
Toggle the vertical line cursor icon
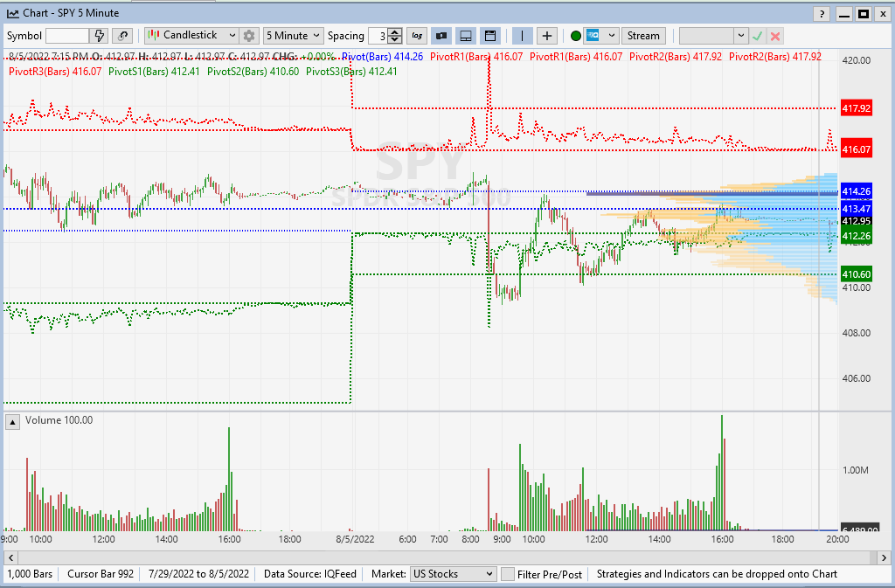click(x=522, y=35)
